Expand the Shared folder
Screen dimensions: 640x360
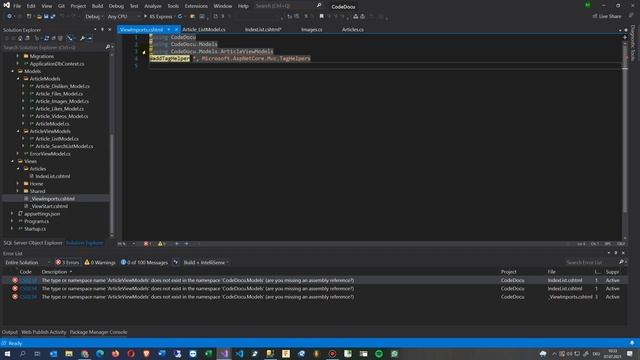coord(18,191)
